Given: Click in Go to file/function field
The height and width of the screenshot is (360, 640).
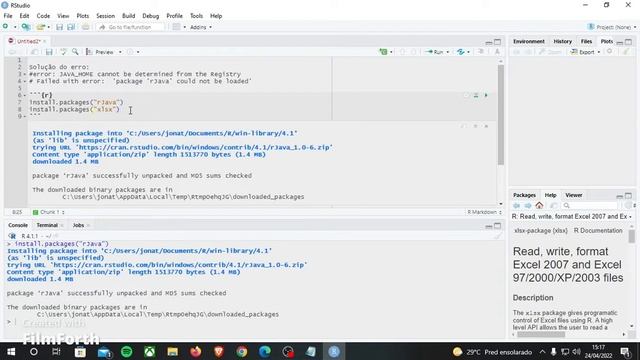Looking at the screenshot, I should [131, 27].
